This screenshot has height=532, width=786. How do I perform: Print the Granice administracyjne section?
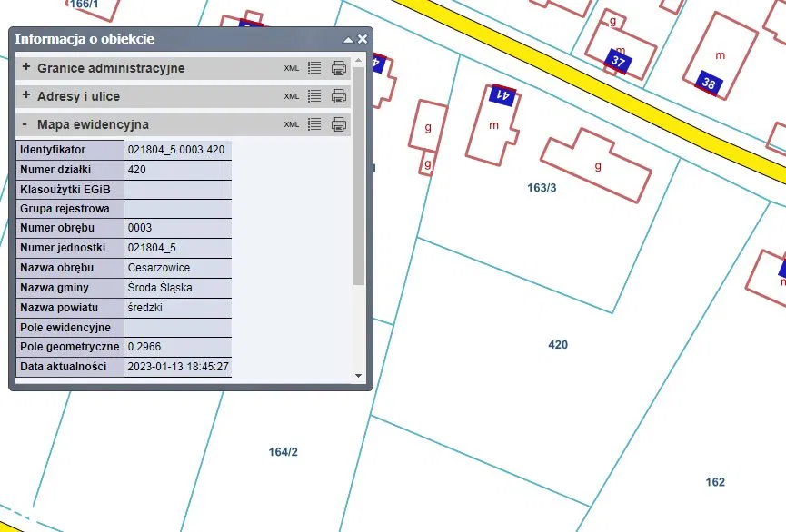point(339,68)
